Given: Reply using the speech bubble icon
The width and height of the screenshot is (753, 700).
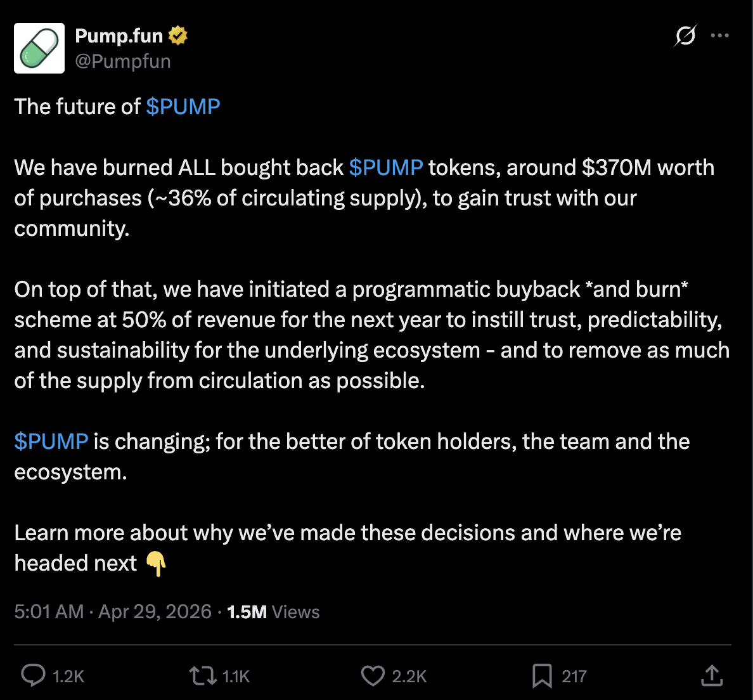Looking at the screenshot, I should [x=33, y=676].
